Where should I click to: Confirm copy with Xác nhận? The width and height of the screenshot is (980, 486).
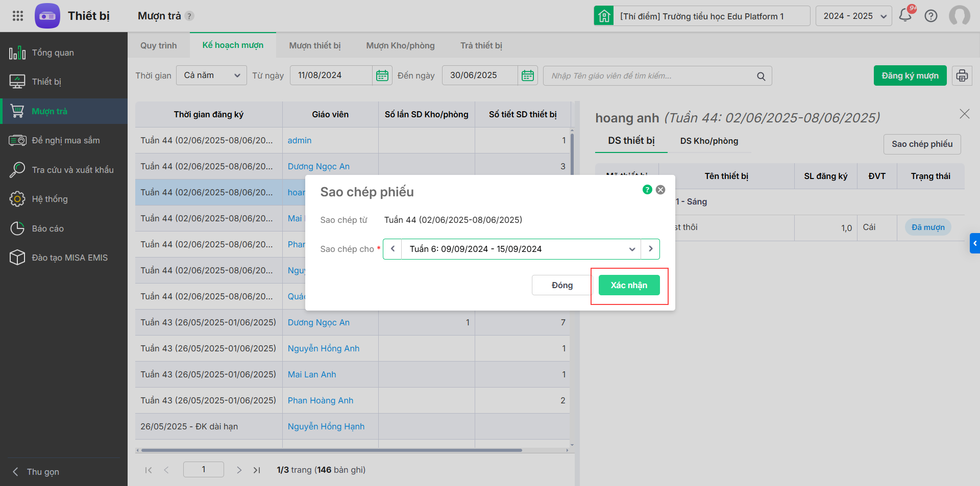click(629, 285)
